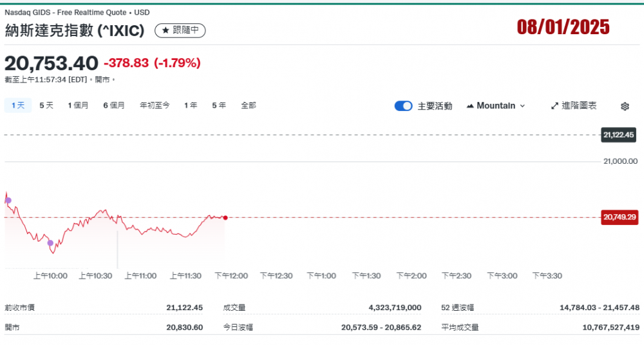644x345 pixels.
Task: Show 全部 historical data range
Action: tap(249, 105)
